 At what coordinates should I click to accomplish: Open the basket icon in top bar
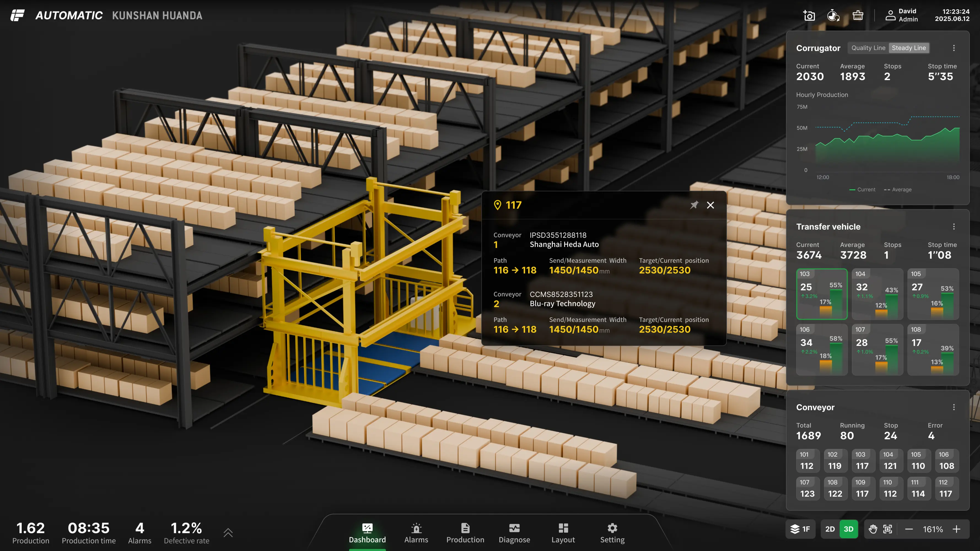tap(858, 15)
